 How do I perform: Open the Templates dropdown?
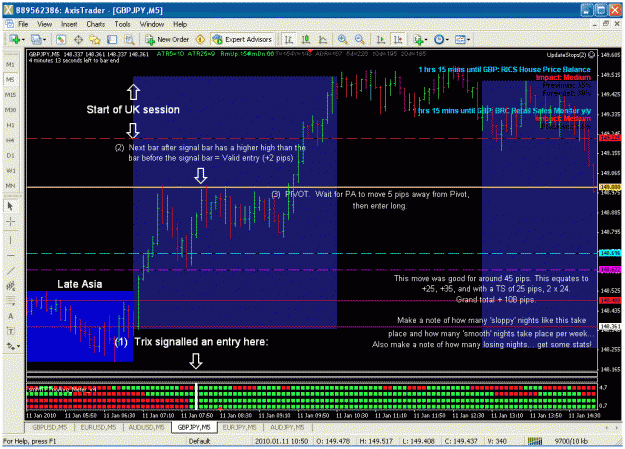462,39
